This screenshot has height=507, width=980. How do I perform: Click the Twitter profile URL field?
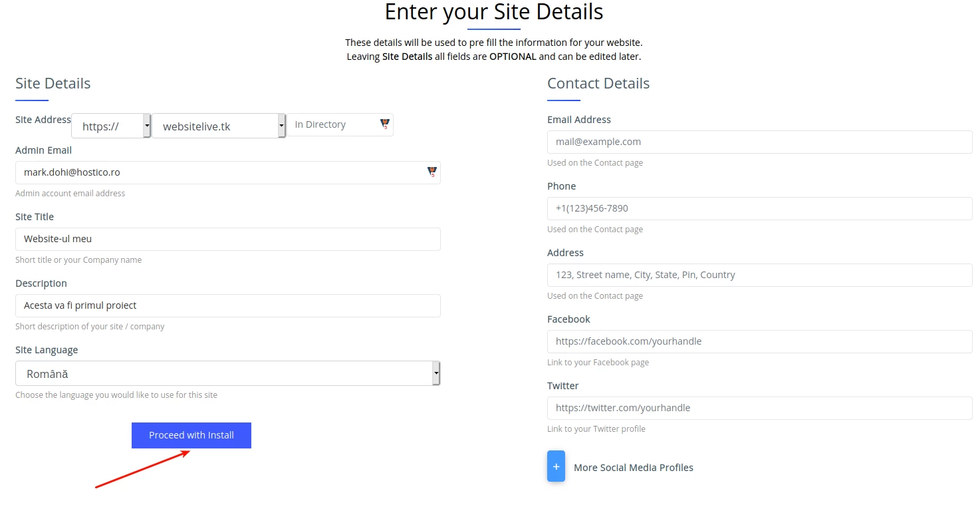[759, 408]
